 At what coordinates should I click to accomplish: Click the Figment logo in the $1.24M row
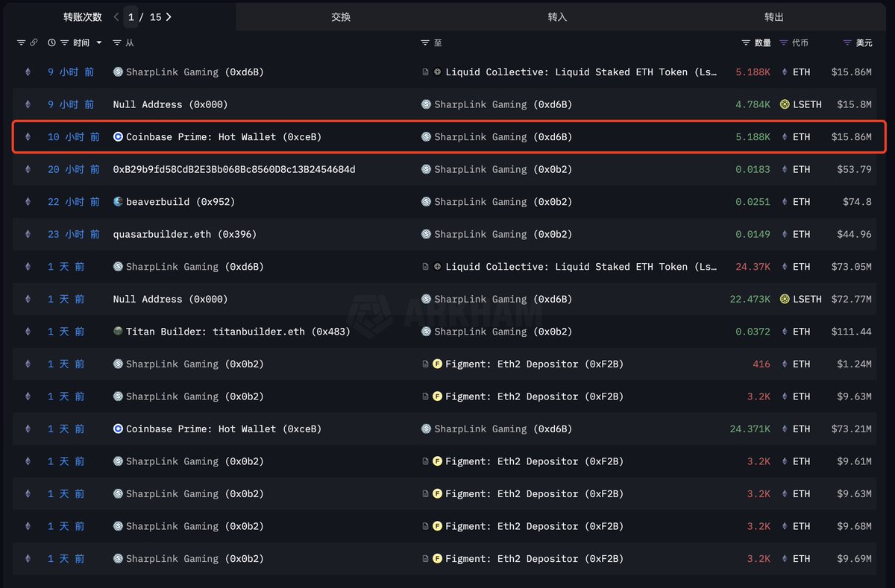point(438,364)
